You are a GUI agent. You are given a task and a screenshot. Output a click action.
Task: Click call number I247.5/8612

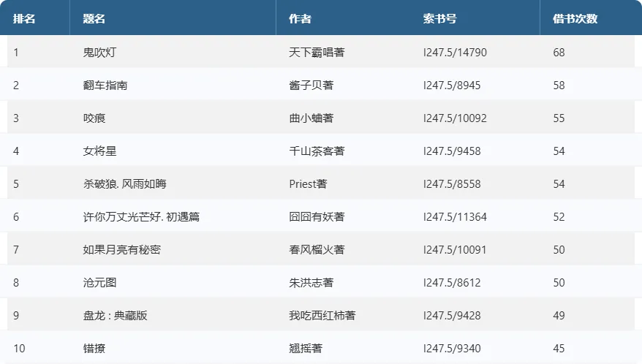(452, 283)
